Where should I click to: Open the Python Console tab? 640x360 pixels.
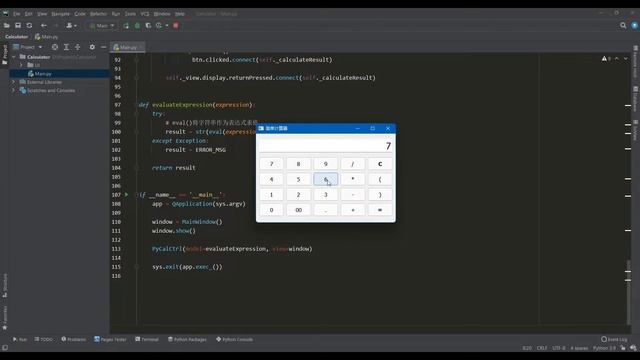click(x=235, y=340)
